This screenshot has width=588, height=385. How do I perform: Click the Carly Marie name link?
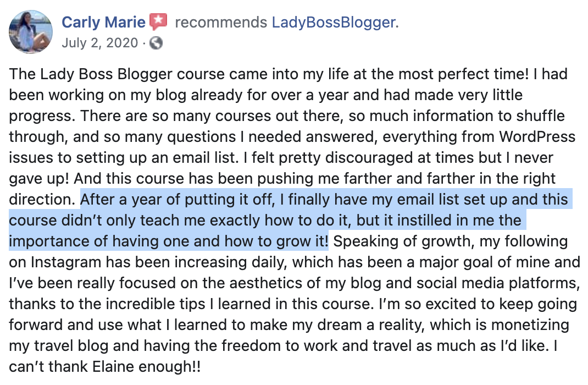tap(103, 22)
